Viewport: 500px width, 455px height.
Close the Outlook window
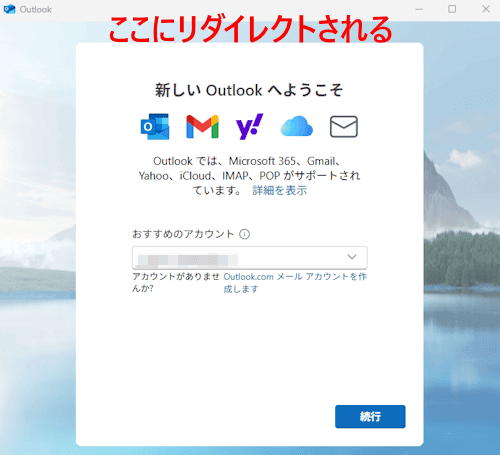click(x=486, y=9)
